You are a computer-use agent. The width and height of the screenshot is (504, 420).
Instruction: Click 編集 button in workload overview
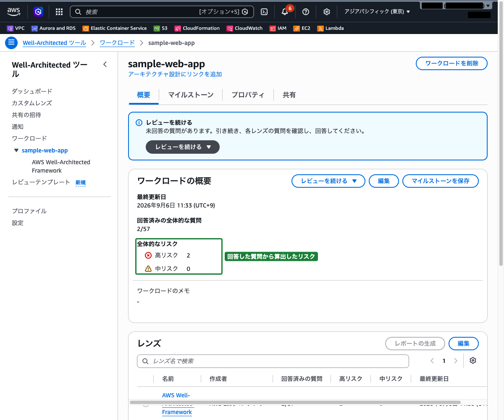(x=384, y=181)
